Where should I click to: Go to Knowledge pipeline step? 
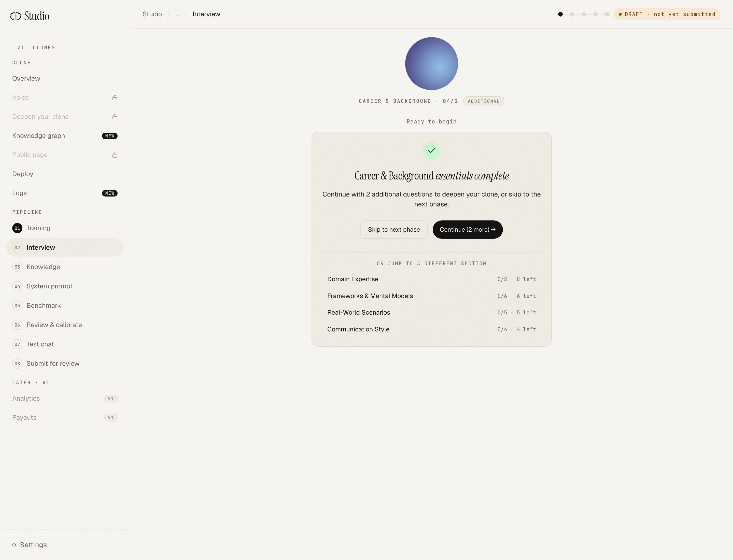(x=65, y=267)
